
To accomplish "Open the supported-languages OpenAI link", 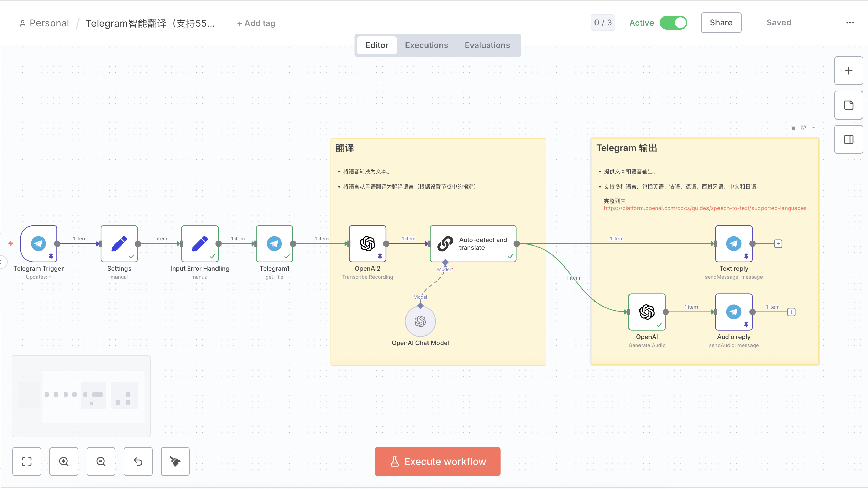I will click(705, 208).
